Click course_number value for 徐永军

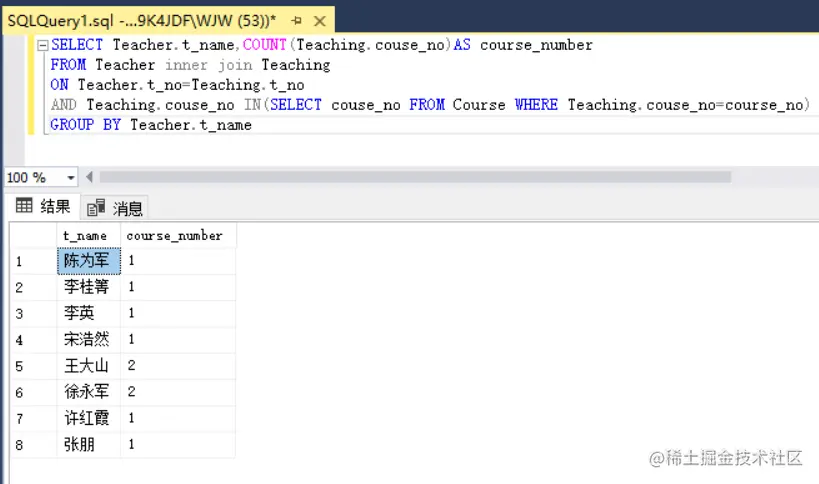click(178, 392)
